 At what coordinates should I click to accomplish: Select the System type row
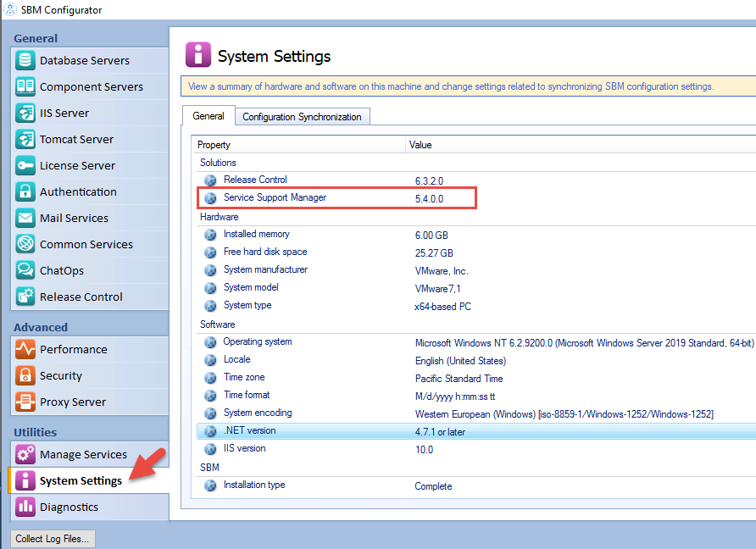tap(476, 306)
